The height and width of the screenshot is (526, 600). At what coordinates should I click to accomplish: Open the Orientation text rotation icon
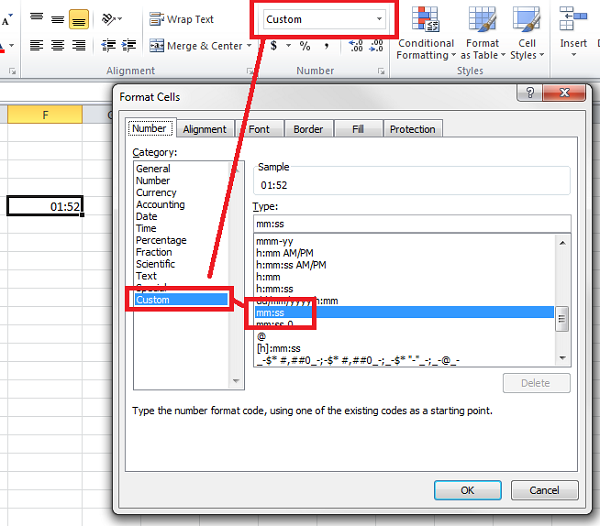[x=111, y=19]
